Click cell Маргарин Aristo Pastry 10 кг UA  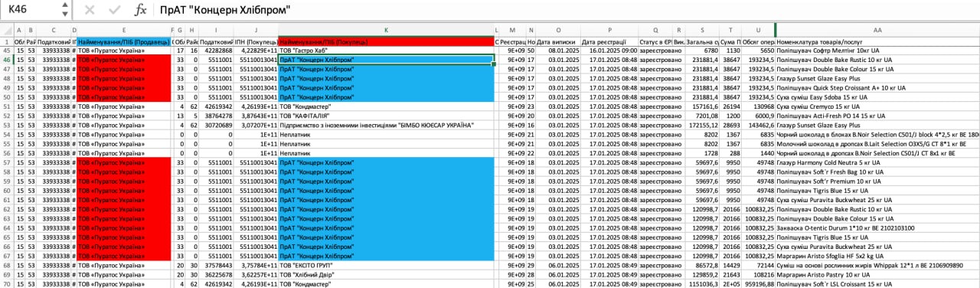point(877,274)
